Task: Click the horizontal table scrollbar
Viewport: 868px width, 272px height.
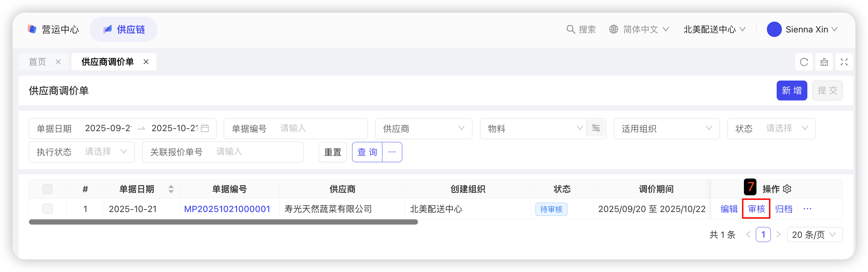Action: coord(223,222)
